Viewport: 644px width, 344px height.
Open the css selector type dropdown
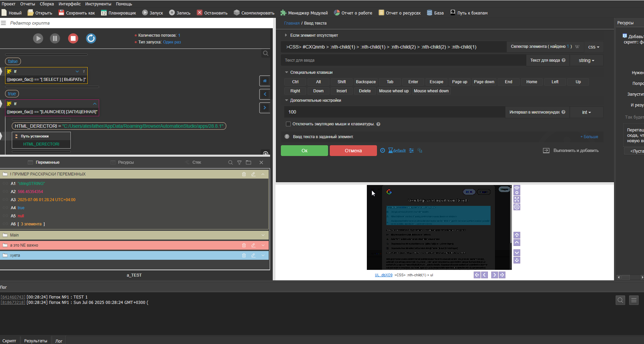pyautogui.click(x=593, y=47)
